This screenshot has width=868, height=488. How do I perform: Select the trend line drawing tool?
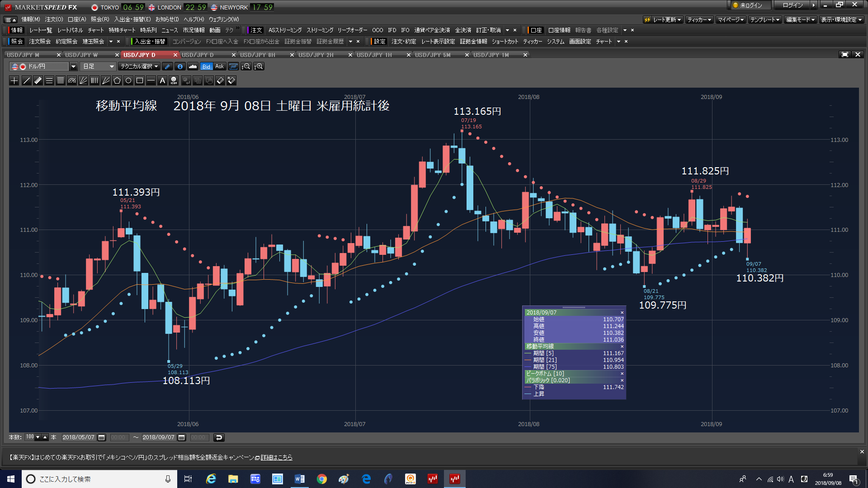26,80
